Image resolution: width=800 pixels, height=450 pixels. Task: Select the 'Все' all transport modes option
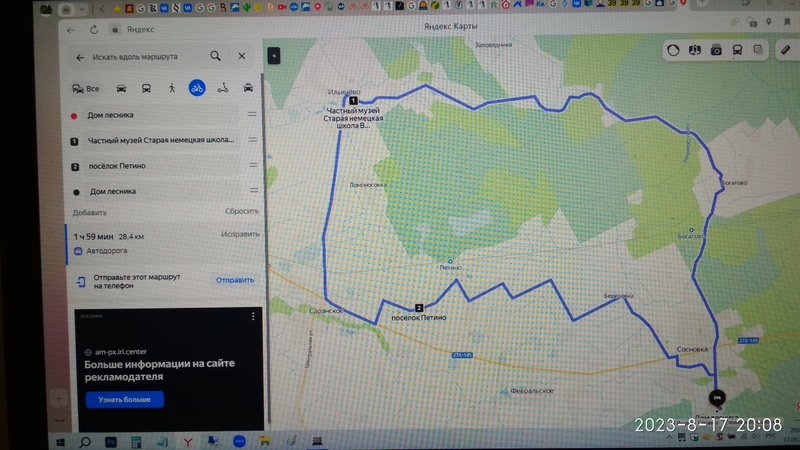(x=86, y=88)
